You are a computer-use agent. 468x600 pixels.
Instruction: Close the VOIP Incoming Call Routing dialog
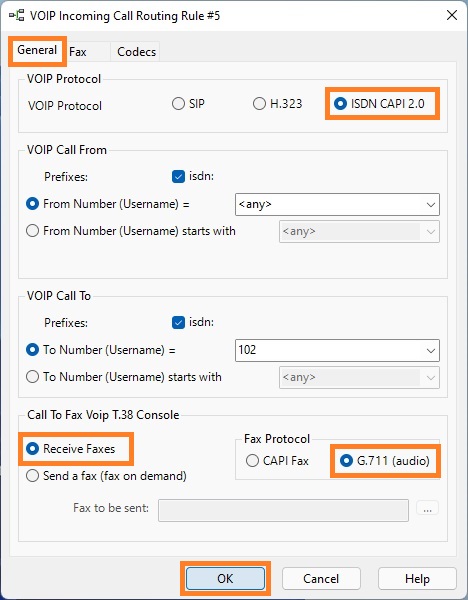pyautogui.click(x=452, y=15)
